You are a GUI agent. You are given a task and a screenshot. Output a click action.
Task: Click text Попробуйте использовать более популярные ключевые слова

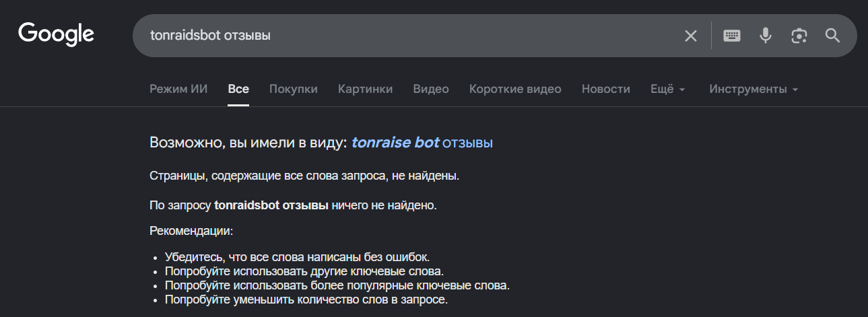[337, 285]
